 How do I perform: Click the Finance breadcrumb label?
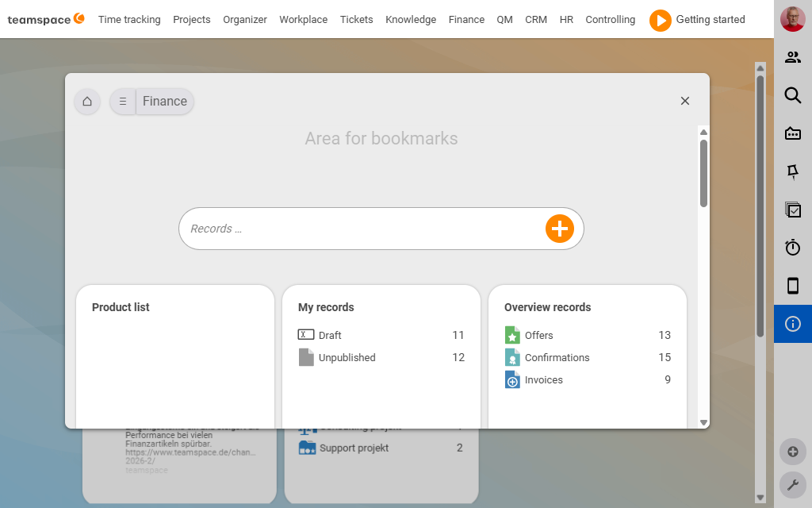tap(165, 101)
